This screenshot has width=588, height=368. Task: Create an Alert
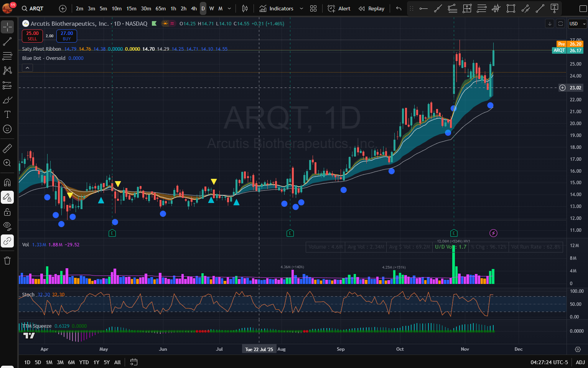(x=339, y=8)
